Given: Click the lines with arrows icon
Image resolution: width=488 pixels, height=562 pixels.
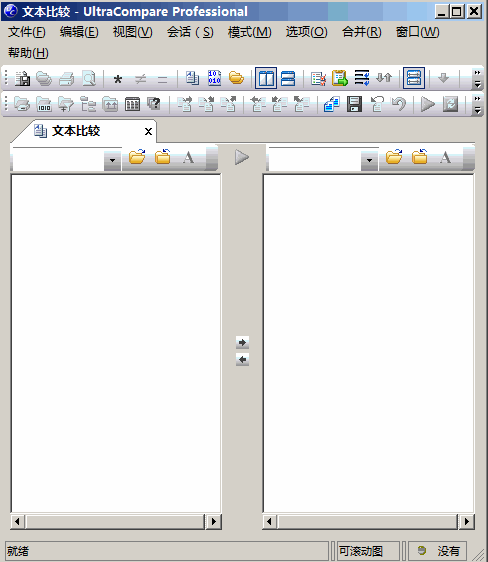Looking at the screenshot, I should [362, 78].
